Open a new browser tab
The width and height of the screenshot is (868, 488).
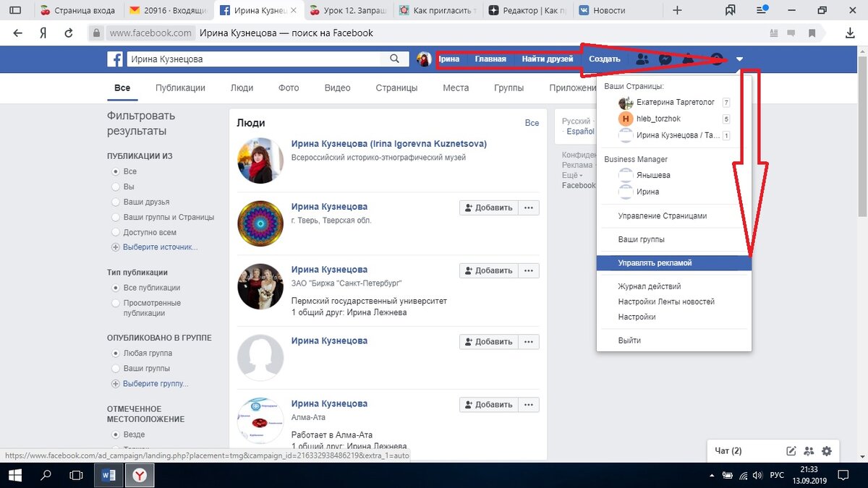677,11
